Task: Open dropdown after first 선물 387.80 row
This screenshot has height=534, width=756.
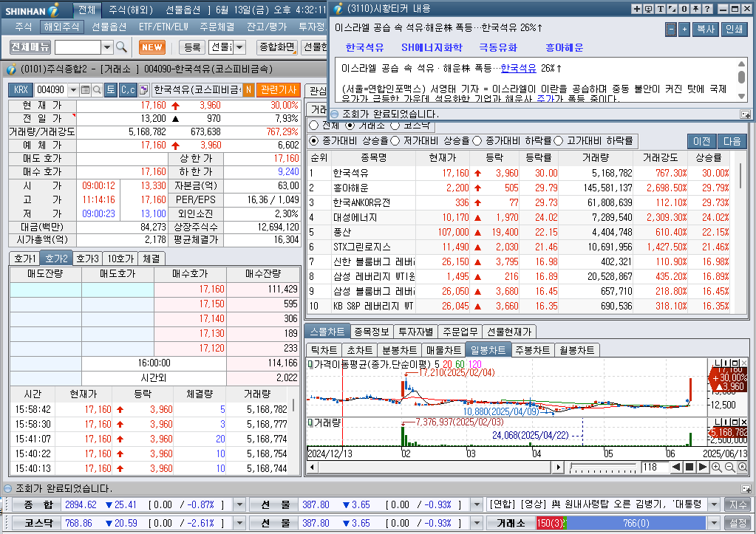Action: coord(477,505)
